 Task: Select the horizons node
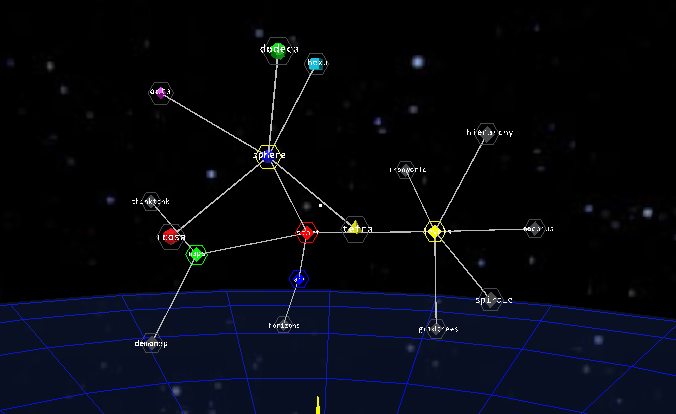click(x=284, y=325)
